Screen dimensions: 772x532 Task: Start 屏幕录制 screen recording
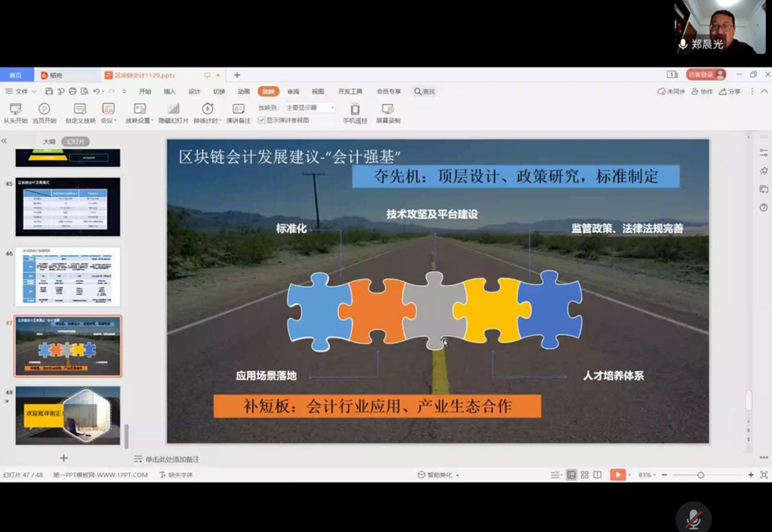click(388, 109)
